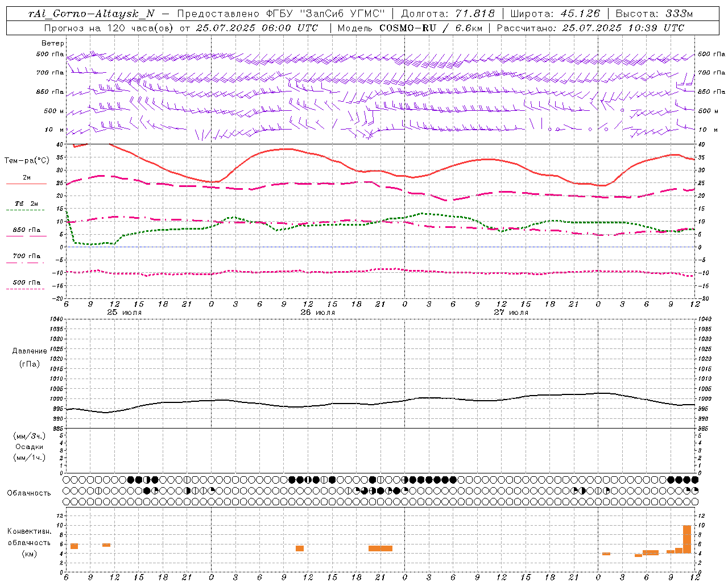Click the date label '26 июля'

click(318, 313)
